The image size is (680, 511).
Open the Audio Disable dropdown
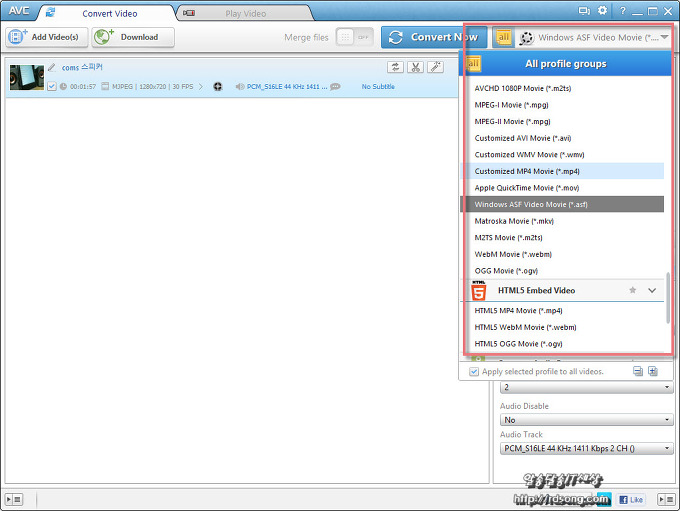[x=586, y=420]
